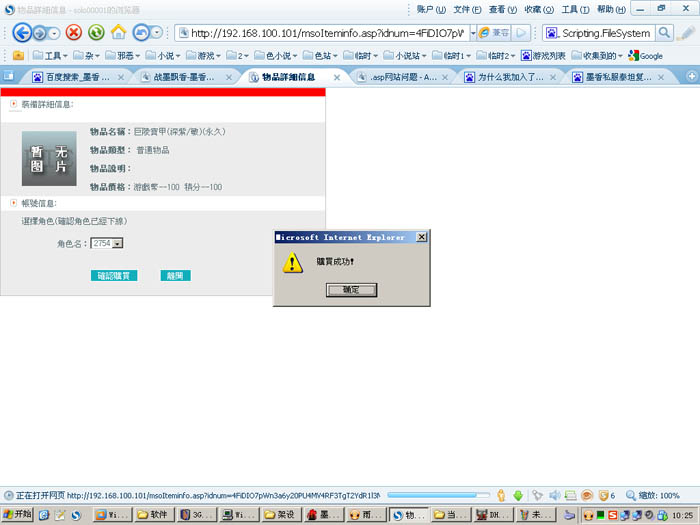The image size is (700, 525).
Task: Click the warning icon in the dialog
Action: [x=292, y=263]
